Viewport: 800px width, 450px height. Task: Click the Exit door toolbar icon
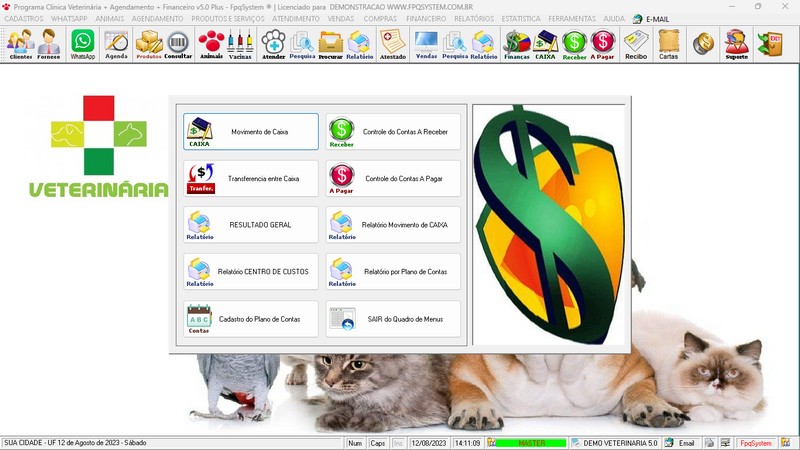[770, 44]
